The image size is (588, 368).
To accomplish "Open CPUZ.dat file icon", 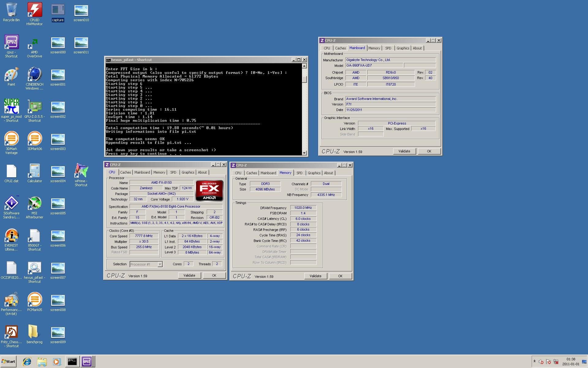I will [x=11, y=173].
